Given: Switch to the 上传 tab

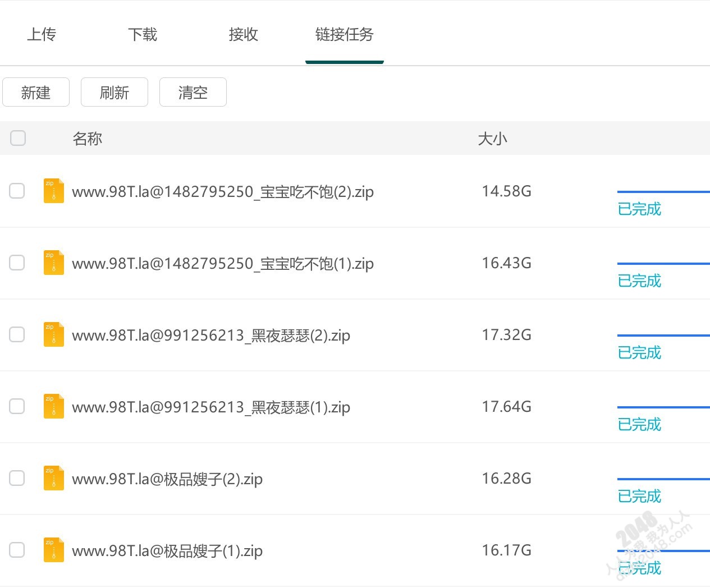Looking at the screenshot, I should (42, 35).
